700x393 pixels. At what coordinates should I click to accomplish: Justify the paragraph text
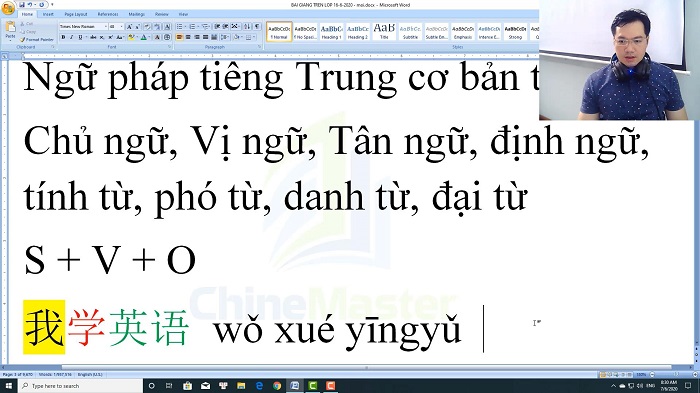pyautogui.click(x=205, y=37)
